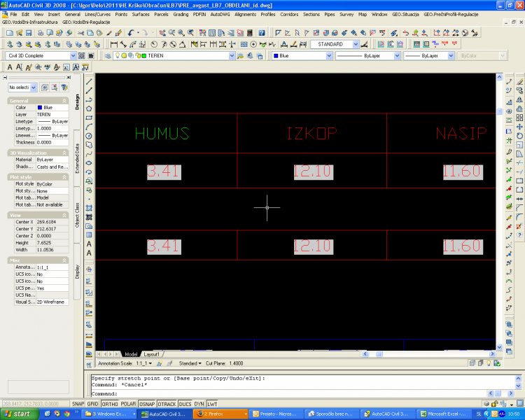
Task: Select the Ellipse draw tool
Action: (x=89, y=163)
